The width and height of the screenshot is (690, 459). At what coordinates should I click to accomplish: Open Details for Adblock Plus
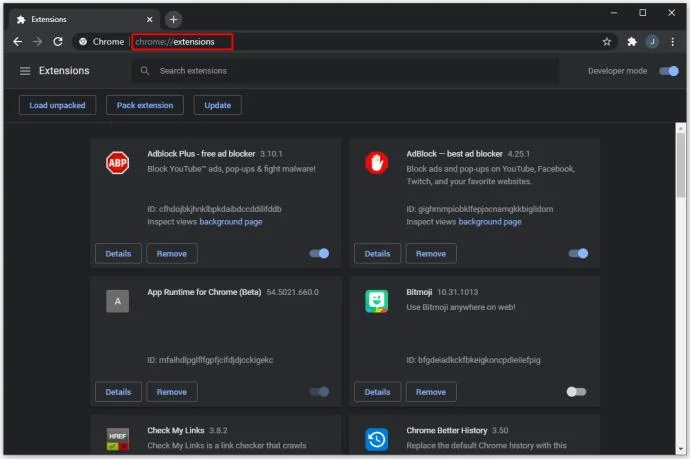pyautogui.click(x=118, y=253)
